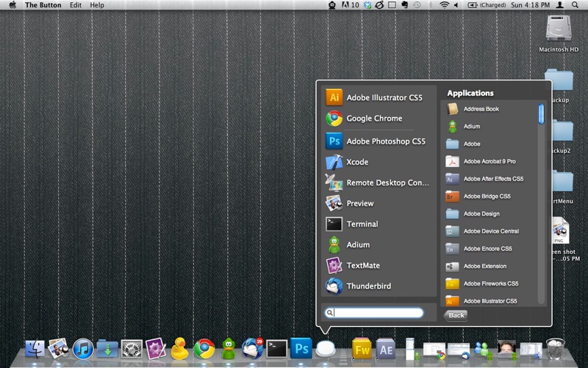
Task: Click the battery Charged indicator
Action: point(487,5)
